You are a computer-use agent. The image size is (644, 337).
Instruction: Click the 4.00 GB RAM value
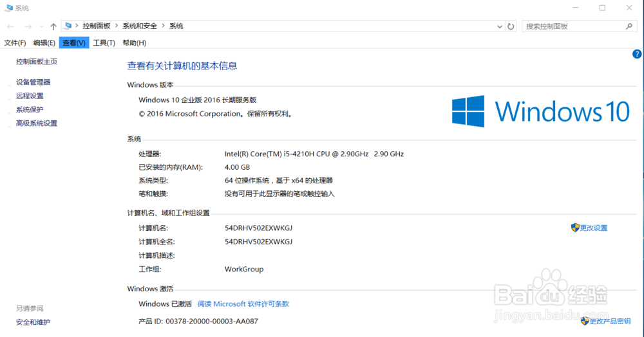click(237, 167)
